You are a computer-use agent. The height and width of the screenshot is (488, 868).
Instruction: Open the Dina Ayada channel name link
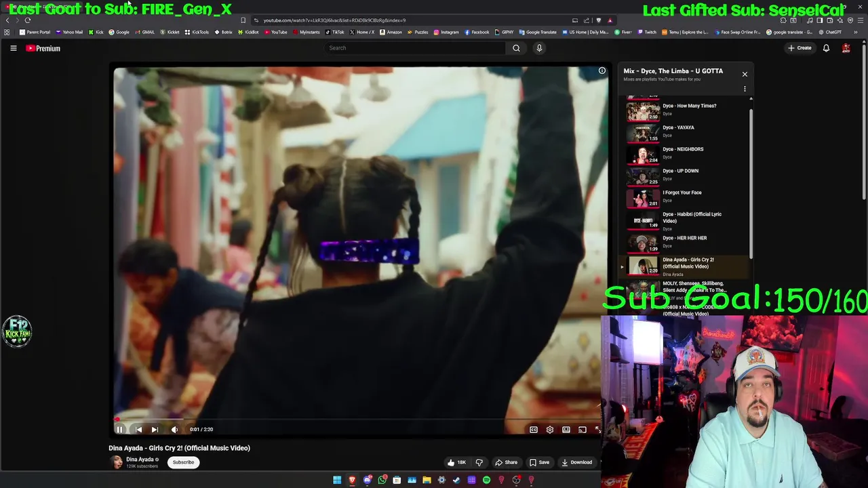tap(140, 460)
